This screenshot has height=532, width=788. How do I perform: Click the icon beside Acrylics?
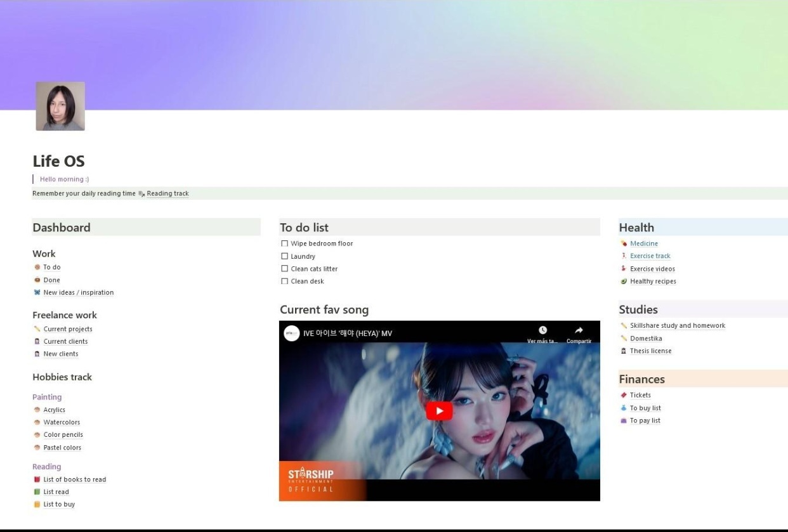(37, 410)
